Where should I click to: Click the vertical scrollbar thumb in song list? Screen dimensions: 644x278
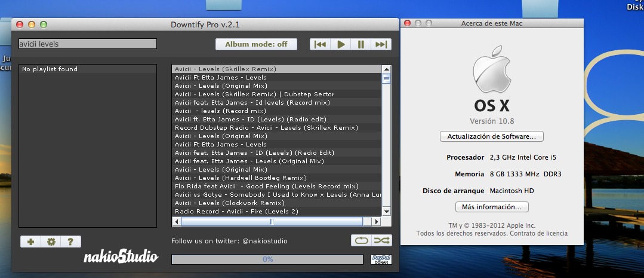(387, 78)
